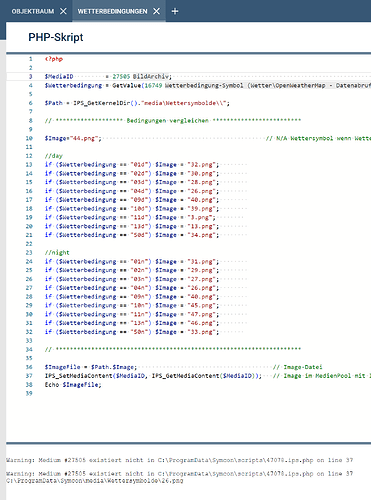Click the '// Image-Datei' comment
This screenshot has height=500, width=371.
coord(298,367)
